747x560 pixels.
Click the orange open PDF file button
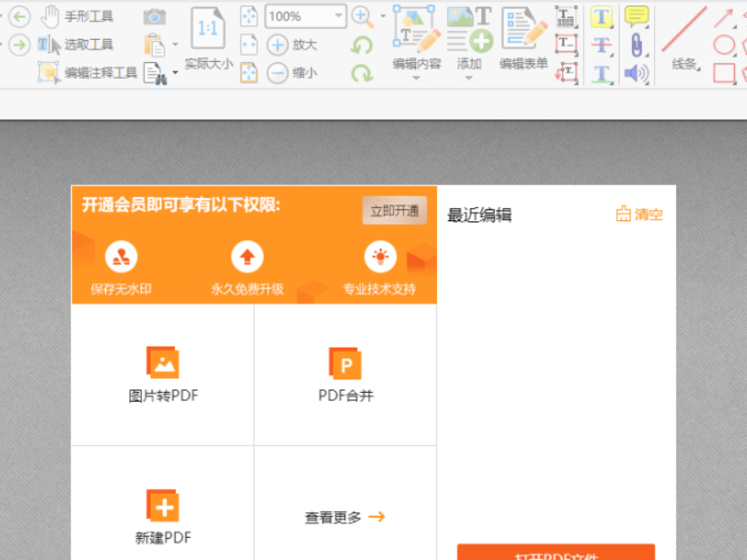coord(556,552)
